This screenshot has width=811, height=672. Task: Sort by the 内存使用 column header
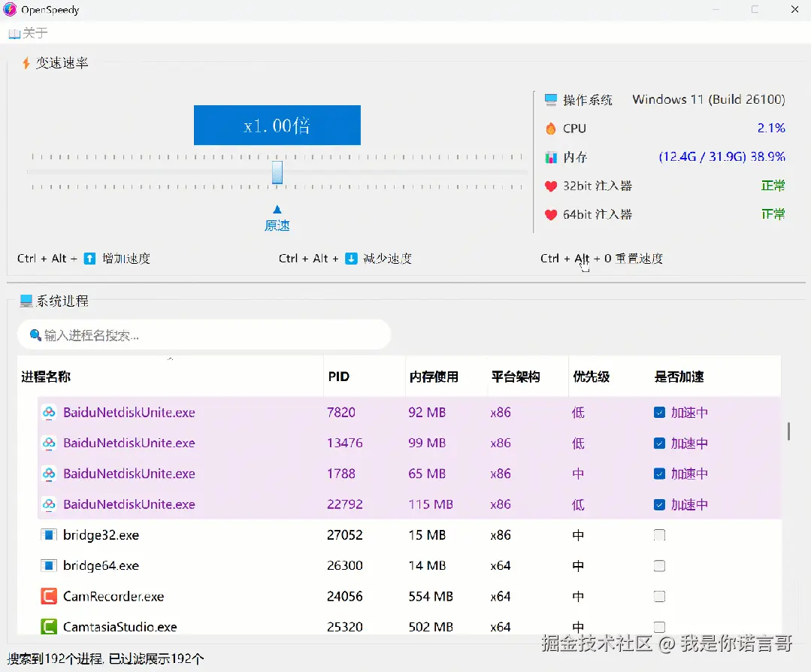pyautogui.click(x=446, y=377)
